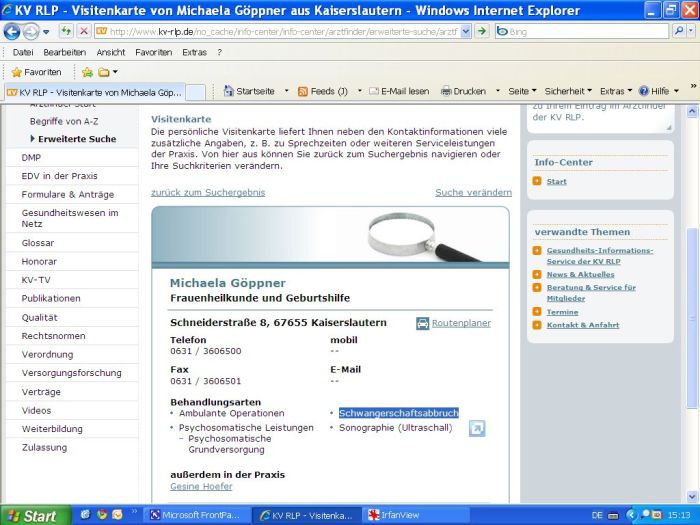The width and height of the screenshot is (700, 525).
Task: Click the Chrome quick launch icon
Action: (x=102, y=515)
